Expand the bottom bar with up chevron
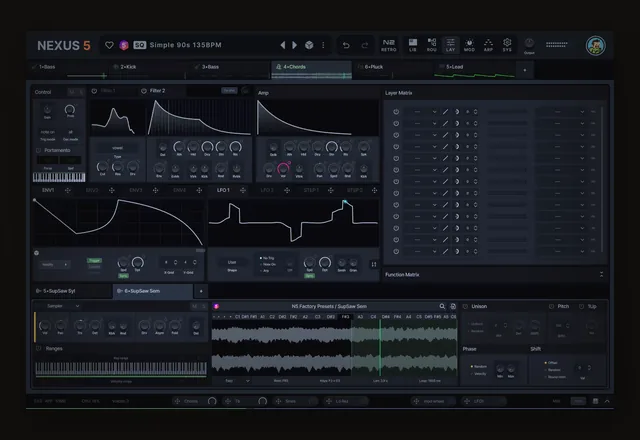The width and height of the screenshot is (640, 440). click(x=607, y=401)
